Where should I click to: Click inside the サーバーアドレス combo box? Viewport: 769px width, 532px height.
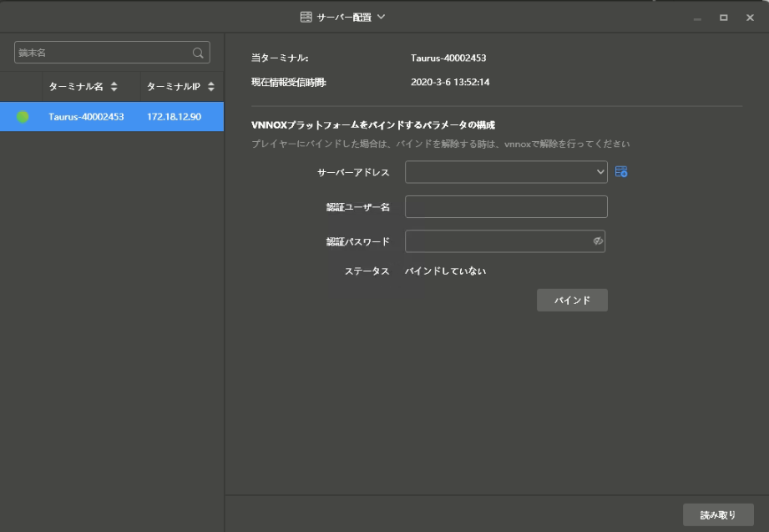coord(498,171)
